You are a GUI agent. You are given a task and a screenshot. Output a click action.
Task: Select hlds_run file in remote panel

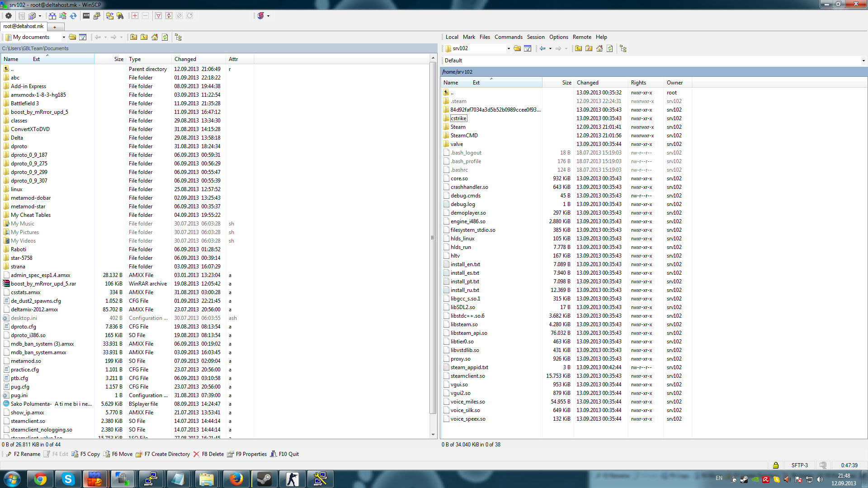point(461,247)
